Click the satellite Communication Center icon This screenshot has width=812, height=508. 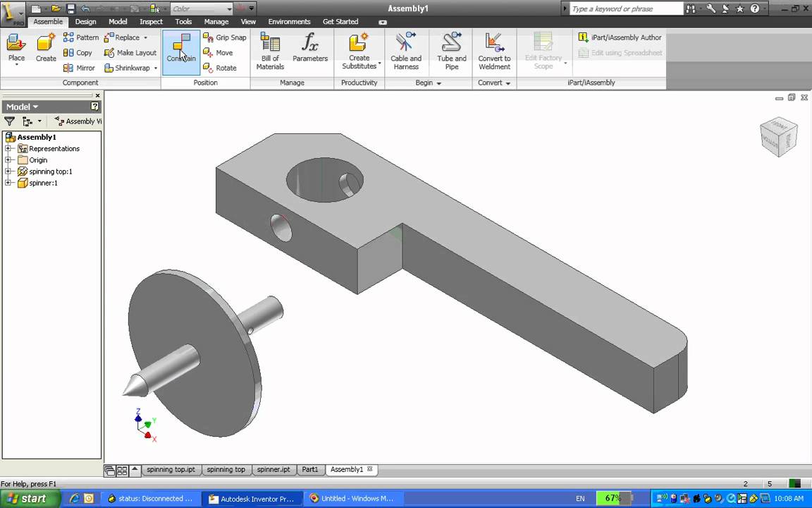point(725,8)
